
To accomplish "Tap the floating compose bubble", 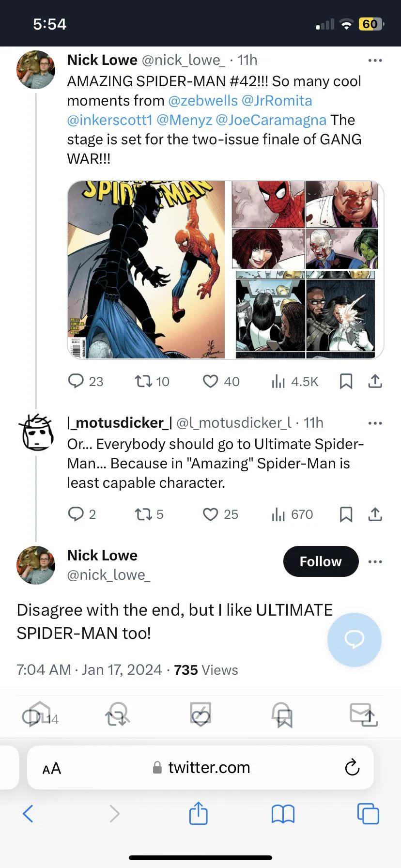I will coord(354,640).
